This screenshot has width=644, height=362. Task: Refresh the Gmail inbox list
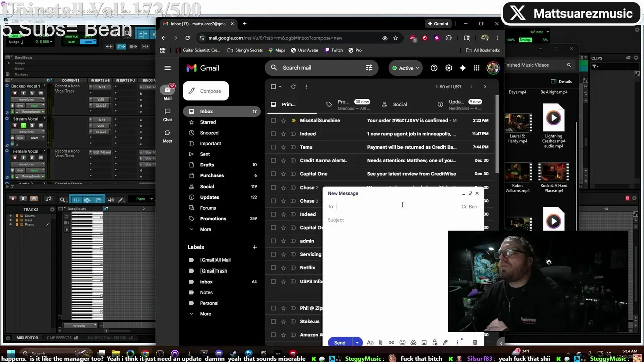click(293, 86)
